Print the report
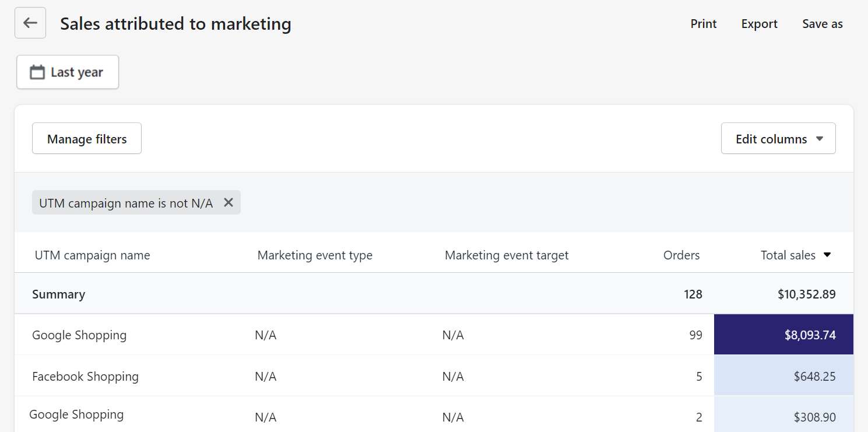Image resolution: width=868 pixels, height=432 pixels. [x=704, y=24]
